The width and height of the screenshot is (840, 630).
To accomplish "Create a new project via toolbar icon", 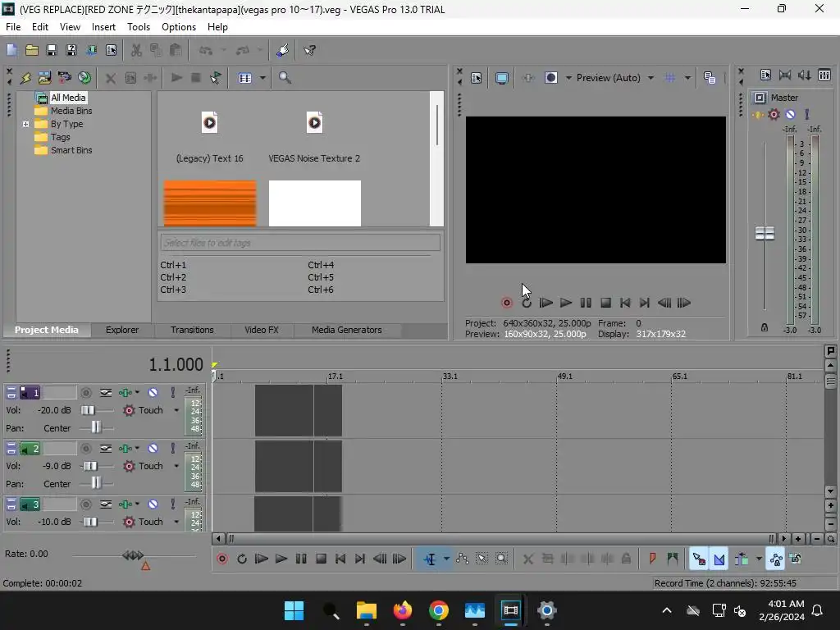I will [x=11, y=50].
